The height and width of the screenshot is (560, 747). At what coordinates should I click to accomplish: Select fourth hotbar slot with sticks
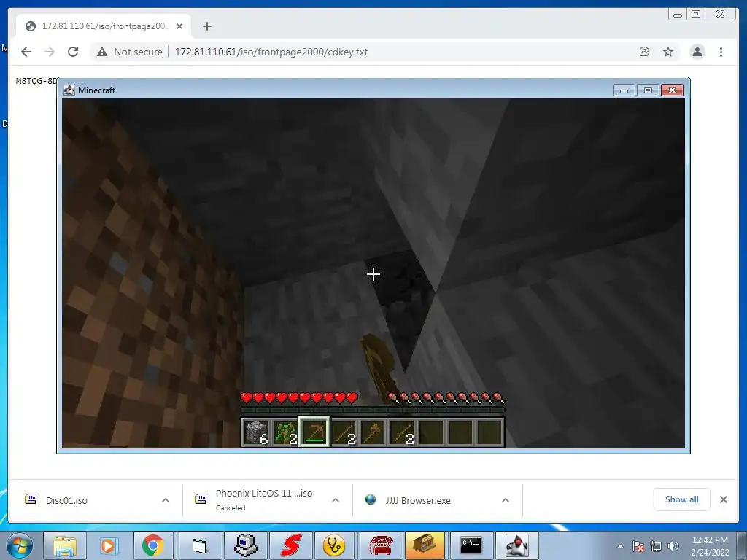[344, 432]
